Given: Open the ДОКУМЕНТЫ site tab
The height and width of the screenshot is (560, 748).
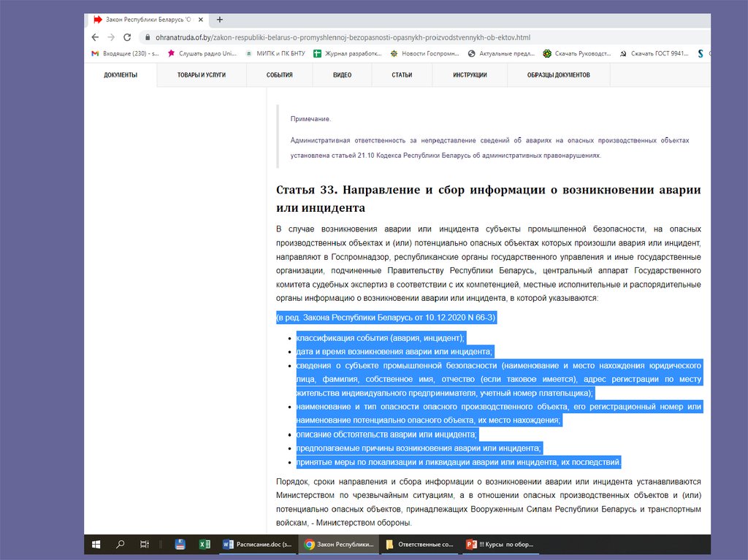Looking at the screenshot, I should tap(121, 75).
